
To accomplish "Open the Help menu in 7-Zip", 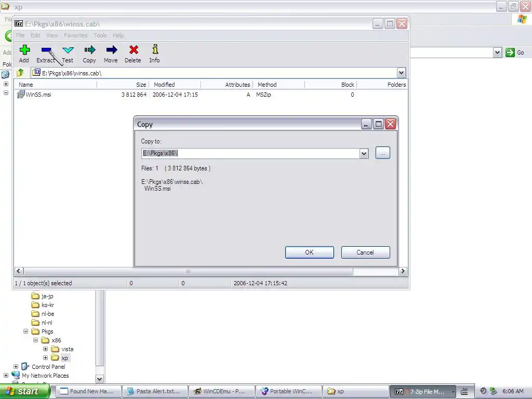I will pos(118,35).
